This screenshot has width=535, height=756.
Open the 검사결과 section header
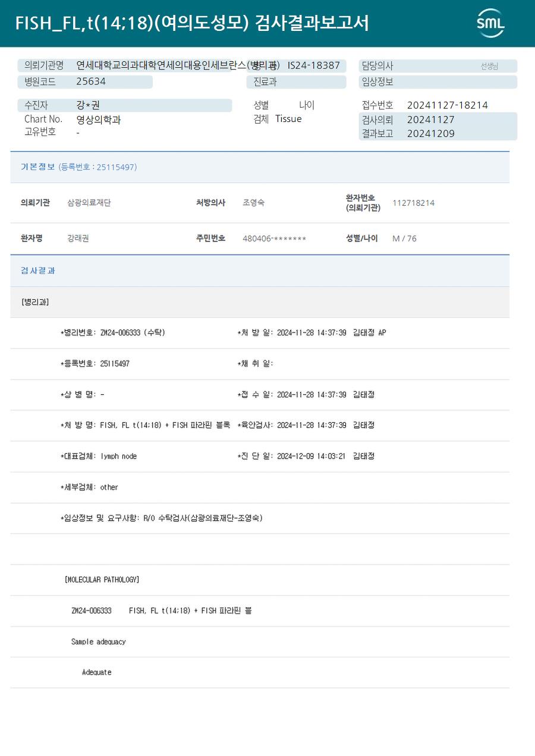pos(260,271)
